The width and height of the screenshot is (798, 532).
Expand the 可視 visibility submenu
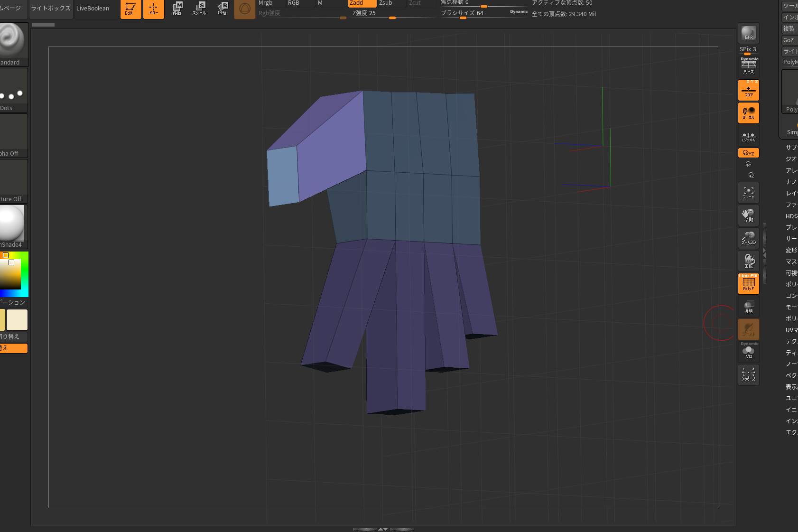[x=791, y=273]
